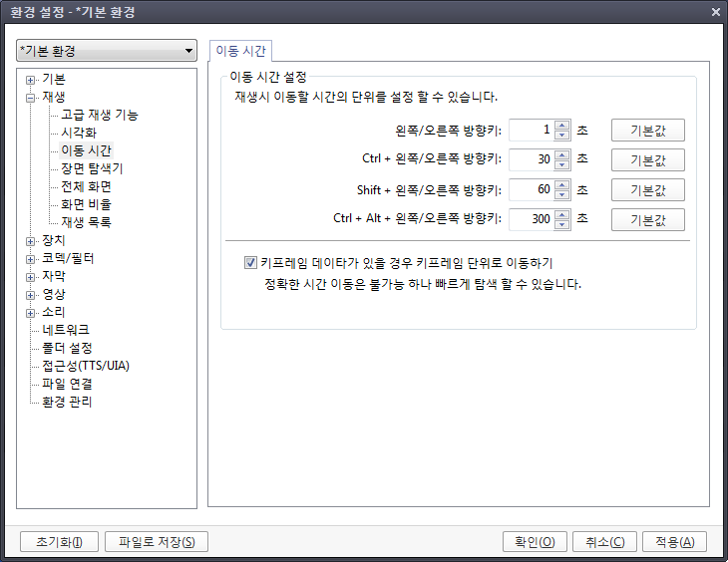
Task: Increase the Shift + 방향키 value of 60
Action: tap(561, 184)
